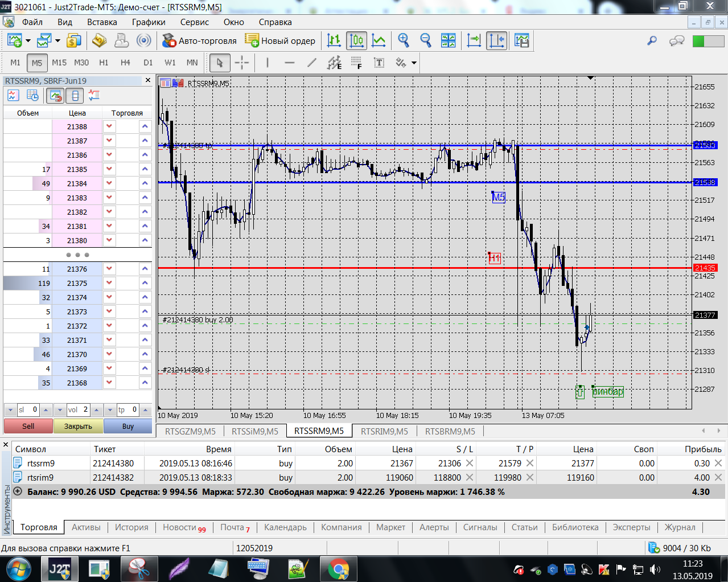
Task: Switch to the RTSRIM9,M5 chart tab
Action: coord(384,431)
